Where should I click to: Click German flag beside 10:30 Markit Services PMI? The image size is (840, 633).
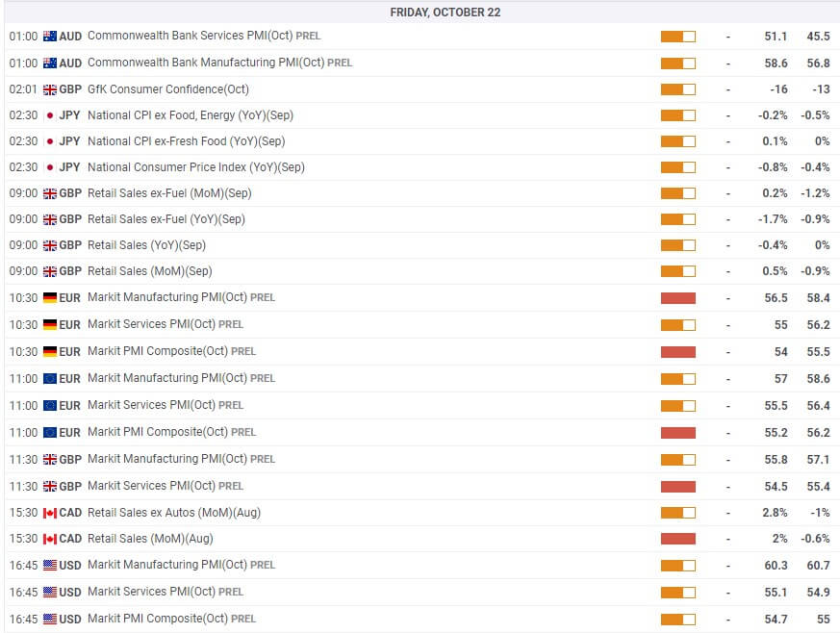[50, 324]
